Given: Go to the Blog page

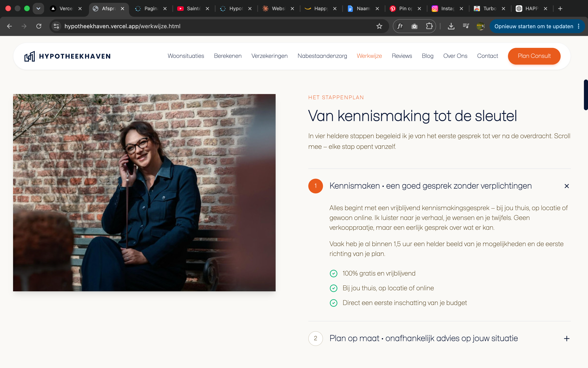Looking at the screenshot, I should 428,56.
